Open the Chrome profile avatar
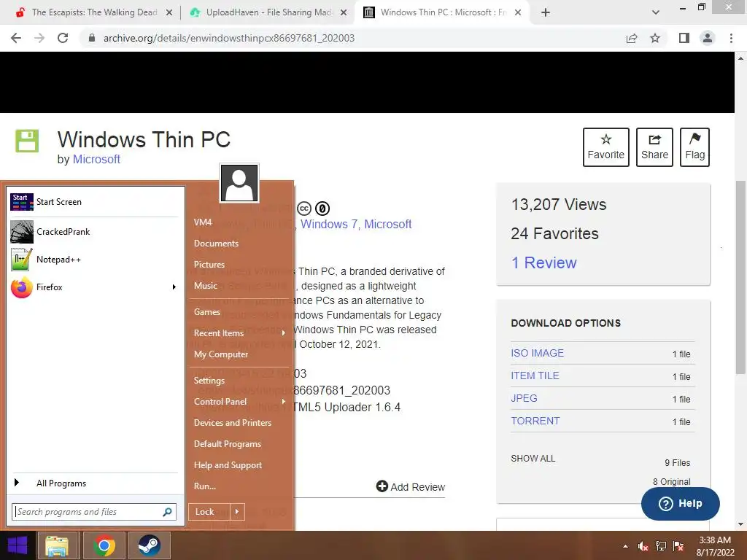 pyautogui.click(x=708, y=38)
